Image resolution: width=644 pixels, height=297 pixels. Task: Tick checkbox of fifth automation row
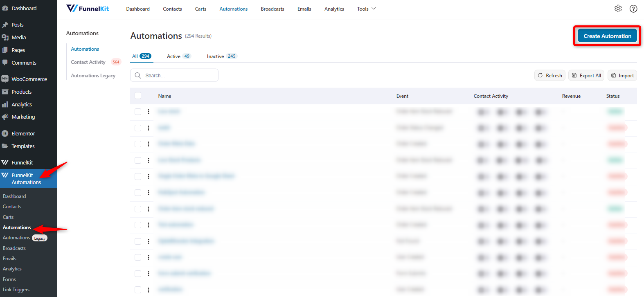tap(138, 176)
